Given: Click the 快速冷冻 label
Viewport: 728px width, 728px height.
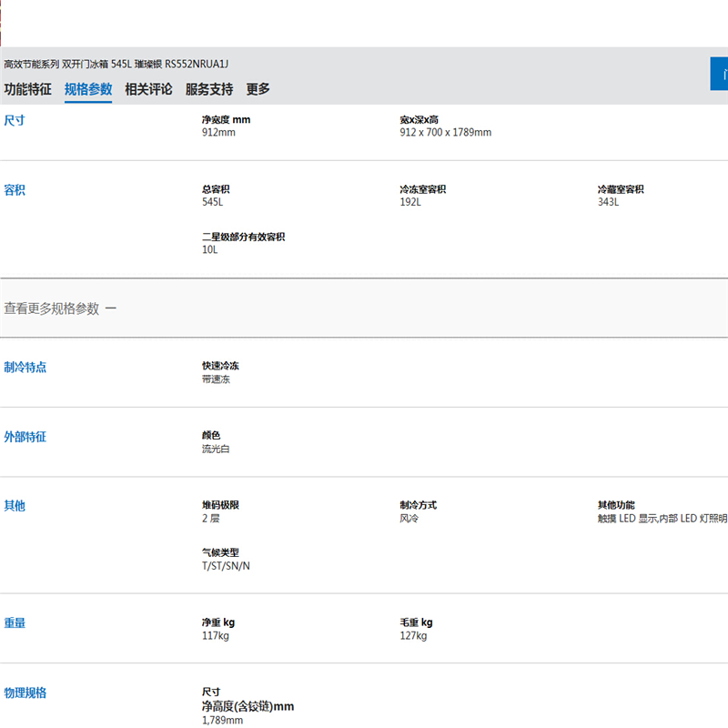Looking at the screenshot, I should 220,366.
